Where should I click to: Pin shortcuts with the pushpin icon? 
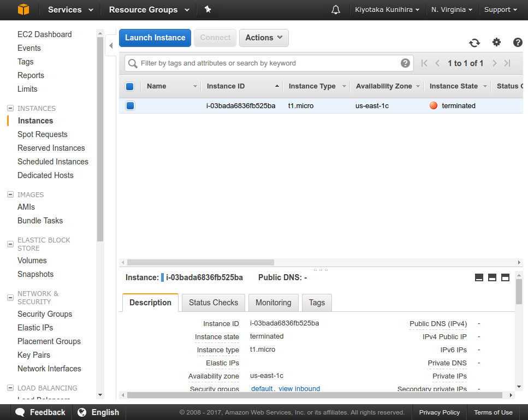tap(208, 9)
